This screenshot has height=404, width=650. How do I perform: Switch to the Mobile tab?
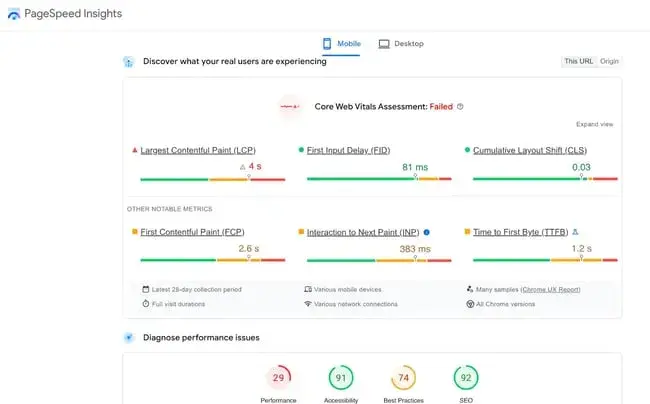[338, 44]
